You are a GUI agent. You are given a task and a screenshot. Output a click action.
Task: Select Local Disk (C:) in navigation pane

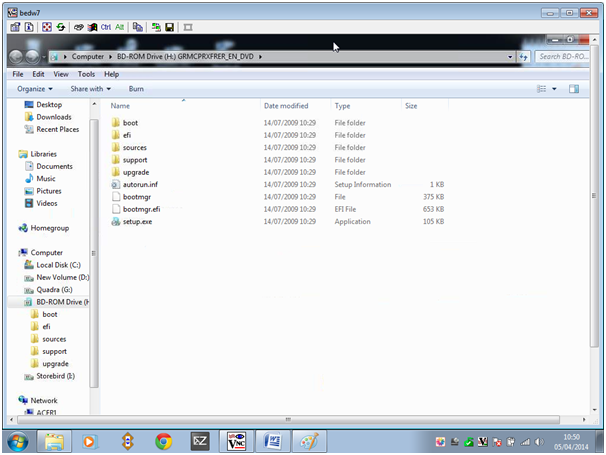[x=59, y=265]
